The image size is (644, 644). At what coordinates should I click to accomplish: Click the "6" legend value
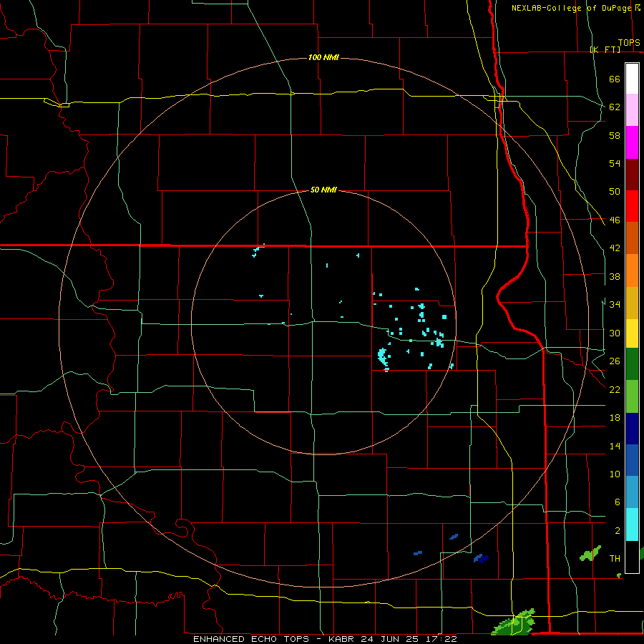point(618,502)
